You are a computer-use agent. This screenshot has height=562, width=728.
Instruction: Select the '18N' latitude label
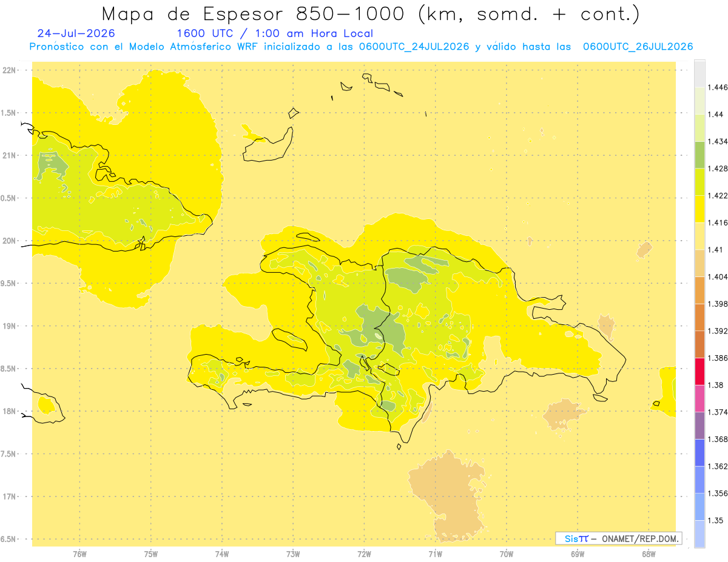(x=10, y=411)
